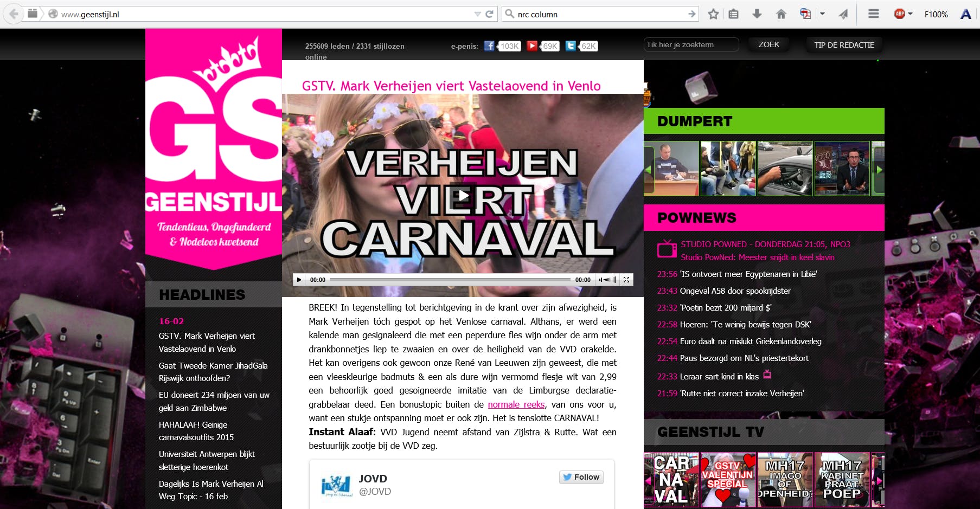
Task: Go back with the browser back arrow
Action: (x=14, y=14)
